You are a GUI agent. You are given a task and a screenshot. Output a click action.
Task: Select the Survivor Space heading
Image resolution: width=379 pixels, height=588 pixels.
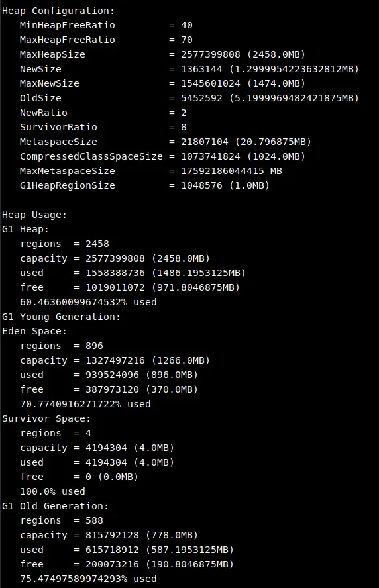pyautogui.click(x=46, y=419)
